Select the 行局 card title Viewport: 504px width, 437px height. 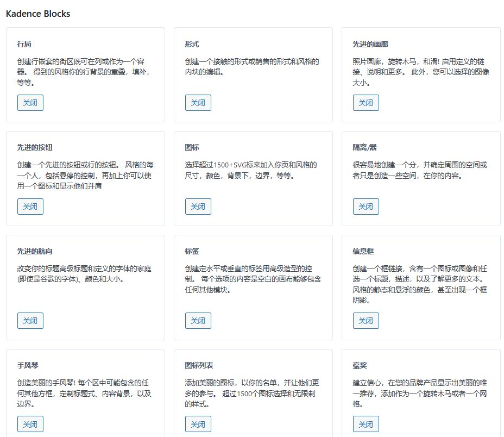point(24,44)
